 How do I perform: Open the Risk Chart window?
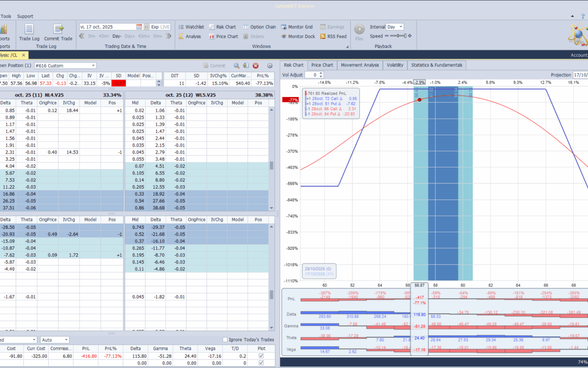click(x=222, y=27)
